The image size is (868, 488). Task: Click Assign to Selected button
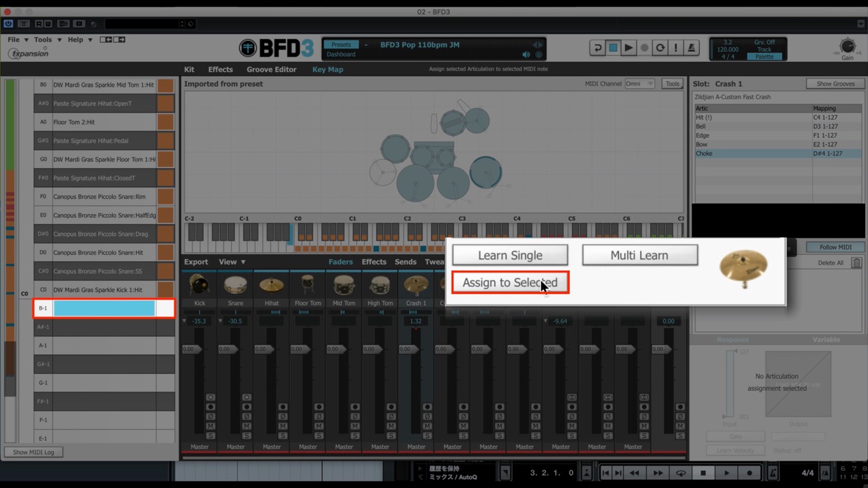[x=510, y=282]
